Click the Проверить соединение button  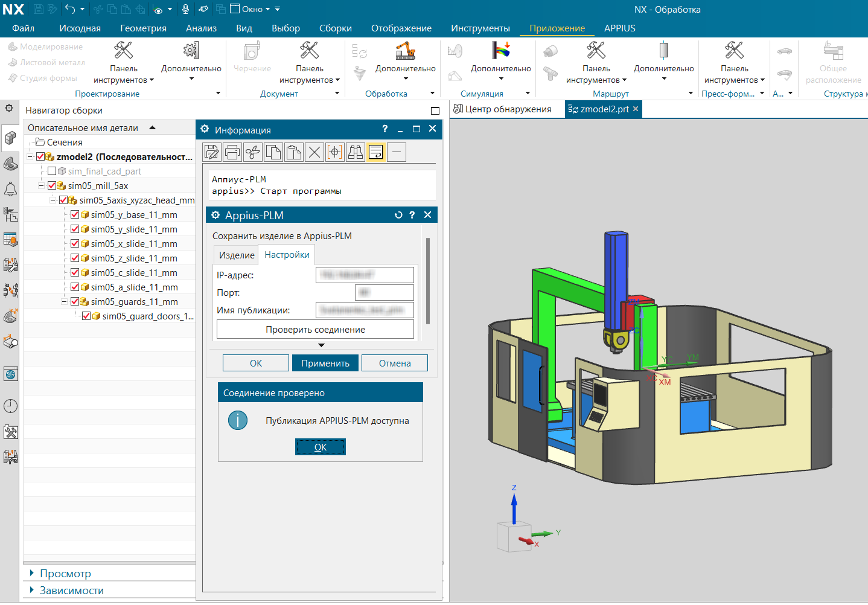click(x=315, y=330)
